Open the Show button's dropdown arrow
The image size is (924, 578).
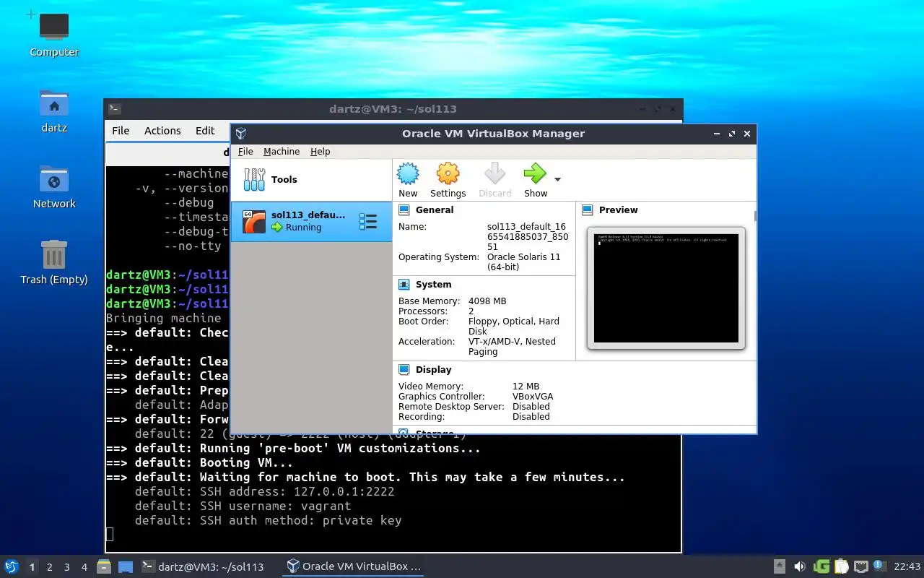click(557, 179)
